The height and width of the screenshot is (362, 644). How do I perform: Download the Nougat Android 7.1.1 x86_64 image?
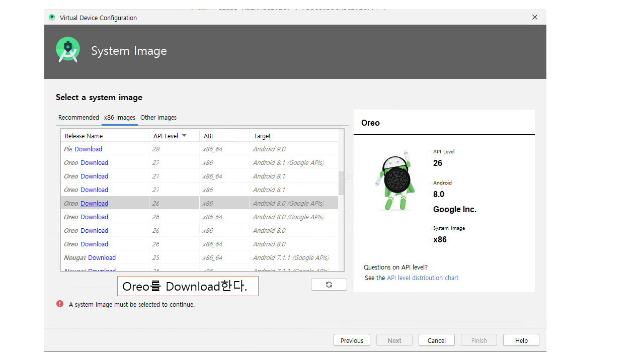tap(102, 258)
